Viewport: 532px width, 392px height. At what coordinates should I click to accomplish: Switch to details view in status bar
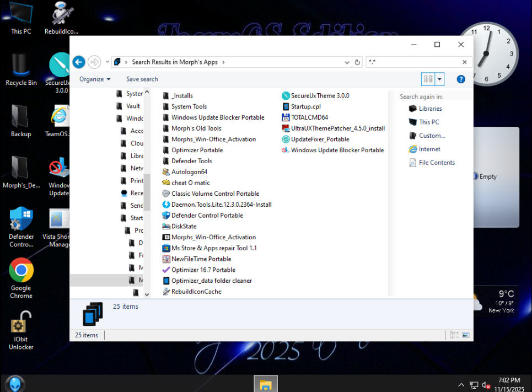click(454, 335)
